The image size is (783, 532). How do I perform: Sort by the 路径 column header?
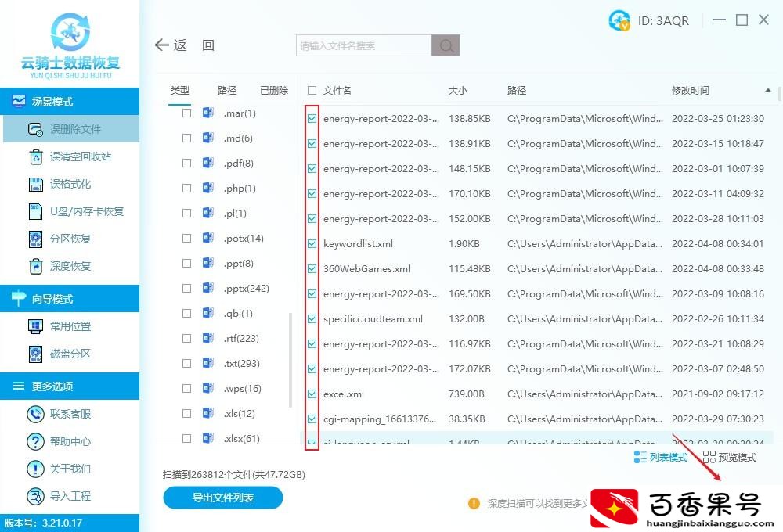point(517,90)
